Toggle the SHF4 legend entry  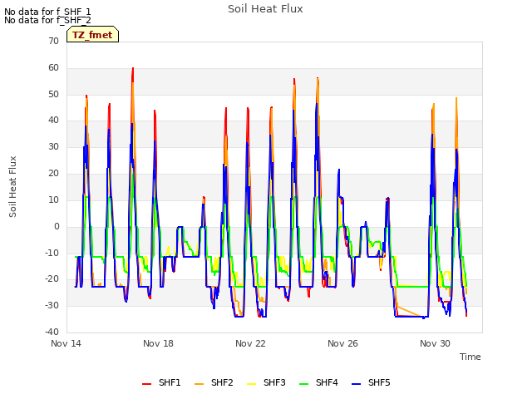[318, 382]
